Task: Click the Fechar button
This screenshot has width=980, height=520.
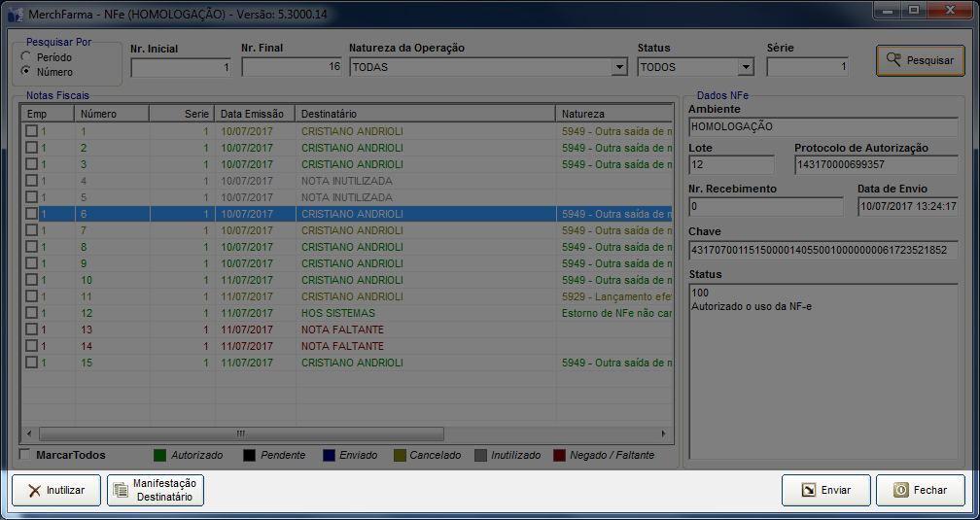Action: [x=920, y=490]
